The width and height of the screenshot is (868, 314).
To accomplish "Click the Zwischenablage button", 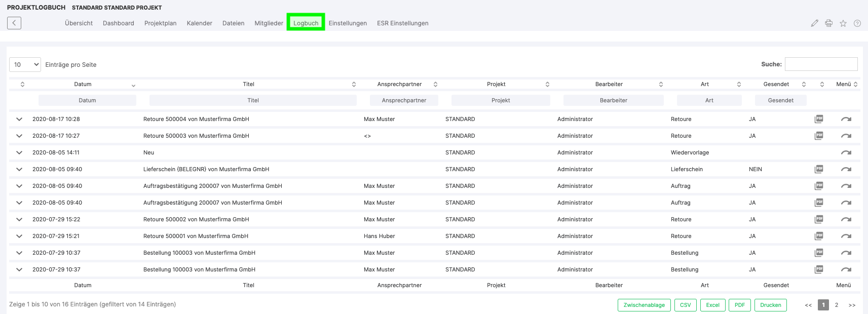I will tap(644, 305).
